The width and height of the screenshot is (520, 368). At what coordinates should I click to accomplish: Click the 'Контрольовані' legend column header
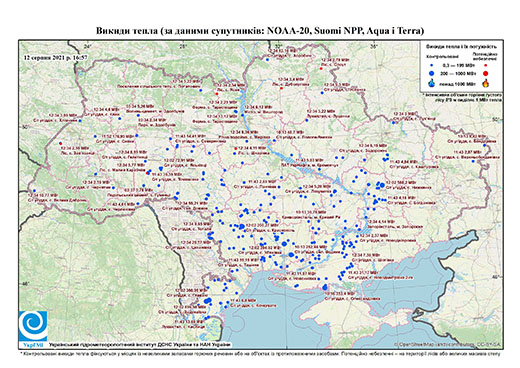point(442,57)
